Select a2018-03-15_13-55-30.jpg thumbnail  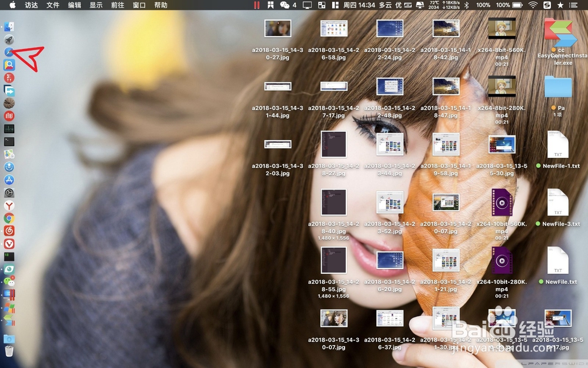tap(502, 144)
